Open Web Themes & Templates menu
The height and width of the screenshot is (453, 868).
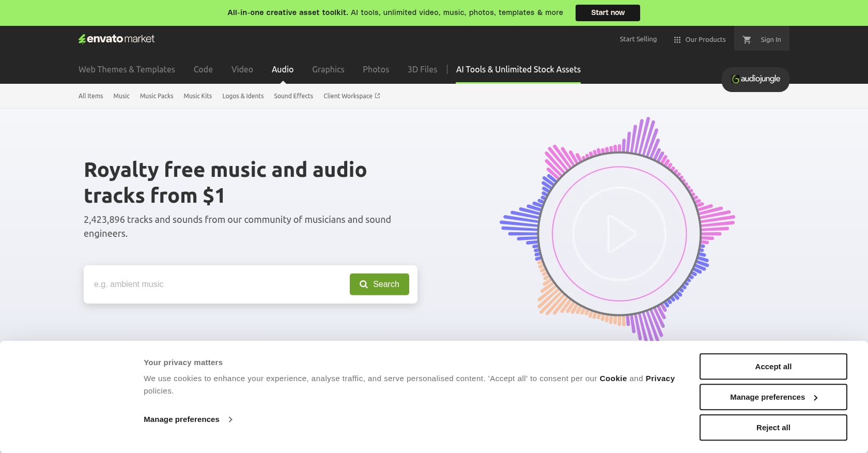127,69
